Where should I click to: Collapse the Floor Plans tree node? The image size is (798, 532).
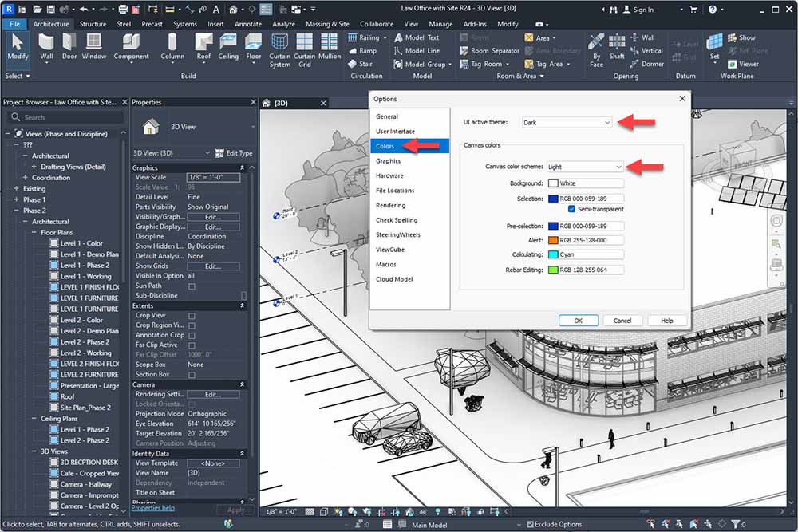click(35, 233)
